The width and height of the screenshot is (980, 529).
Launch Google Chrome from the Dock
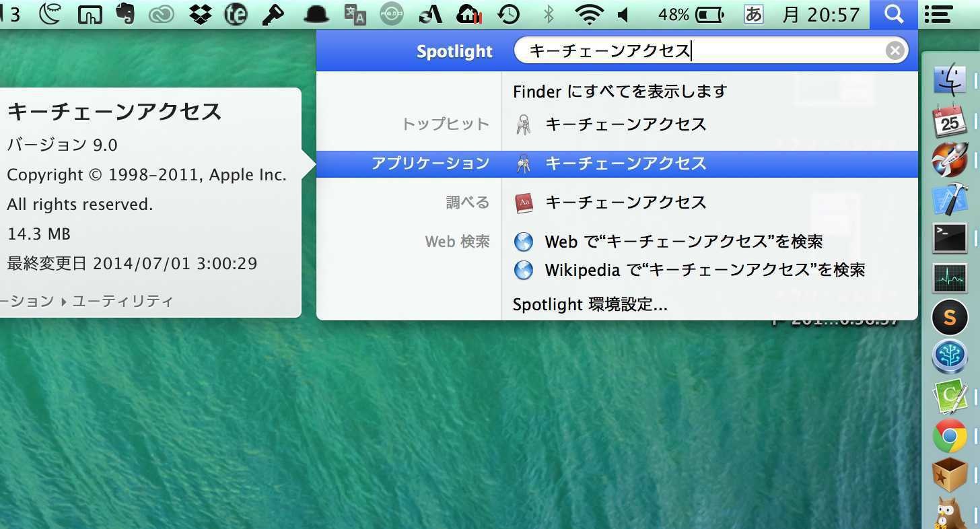950,436
